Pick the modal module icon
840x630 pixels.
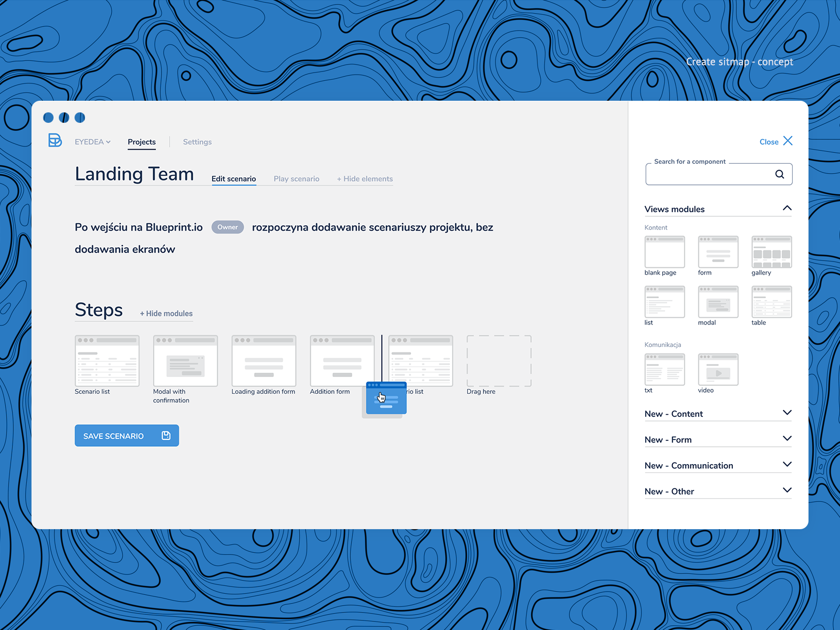click(718, 302)
